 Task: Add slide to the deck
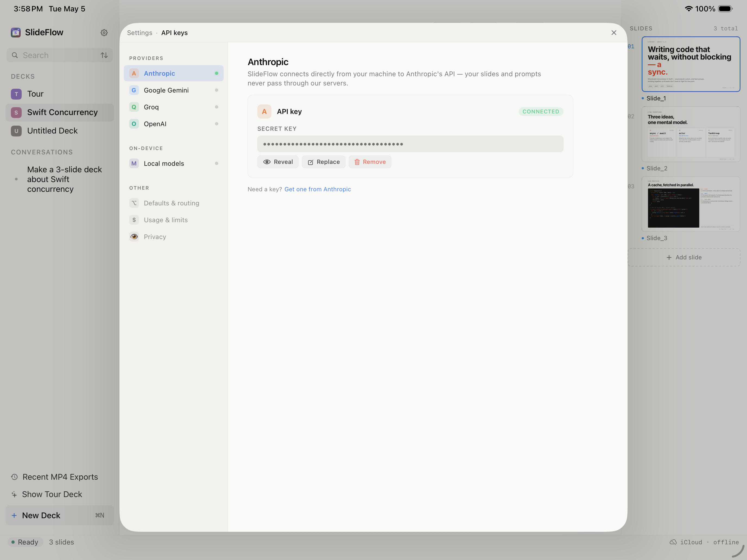tap(684, 257)
